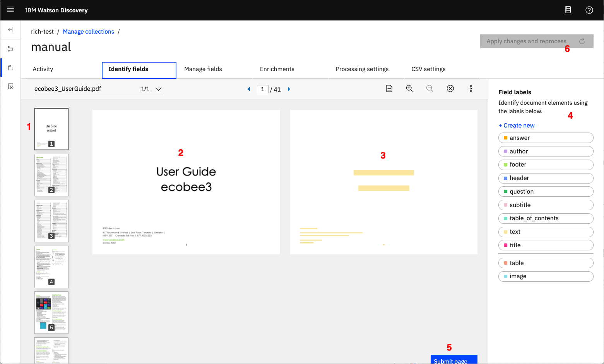Click the page number input field
Image resolution: width=604 pixels, height=364 pixels.
[x=263, y=89]
